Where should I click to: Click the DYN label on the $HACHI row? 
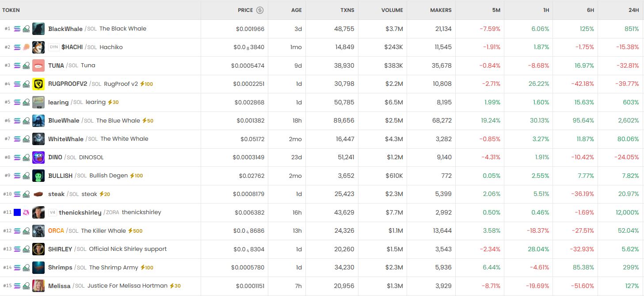[x=54, y=47]
